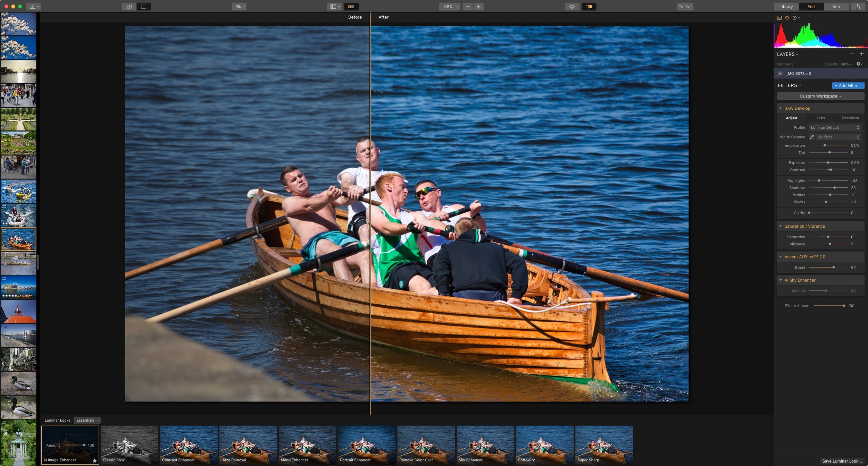
Task: Open the Custom Workspace dropdown
Action: click(820, 96)
